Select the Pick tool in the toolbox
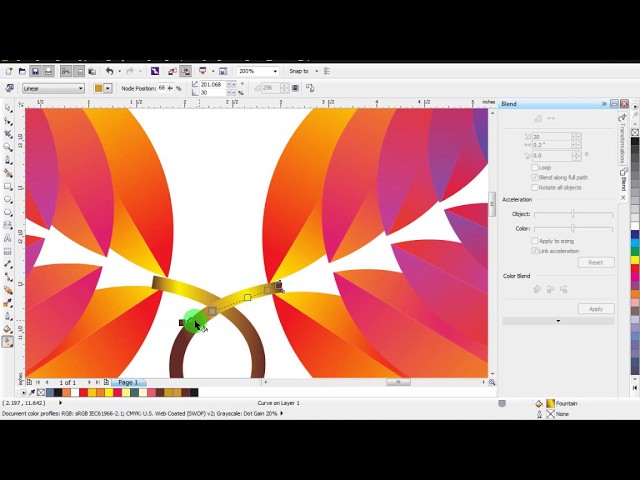 click(x=8, y=108)
